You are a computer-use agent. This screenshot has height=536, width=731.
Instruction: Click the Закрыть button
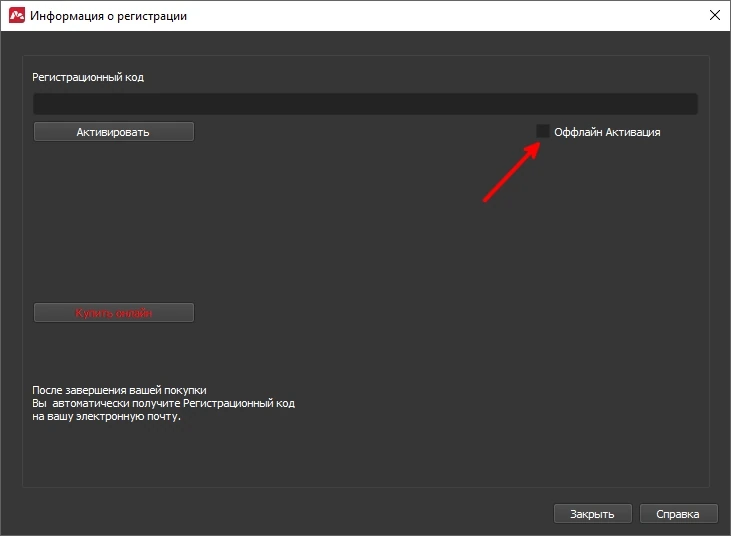click(593, 514)
